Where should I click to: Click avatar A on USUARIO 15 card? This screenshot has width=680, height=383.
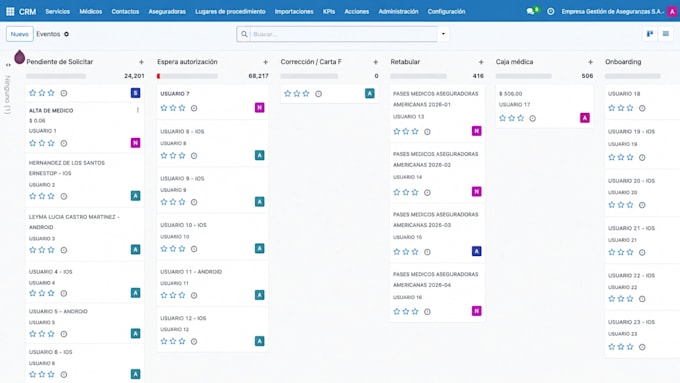pos(476,251)
